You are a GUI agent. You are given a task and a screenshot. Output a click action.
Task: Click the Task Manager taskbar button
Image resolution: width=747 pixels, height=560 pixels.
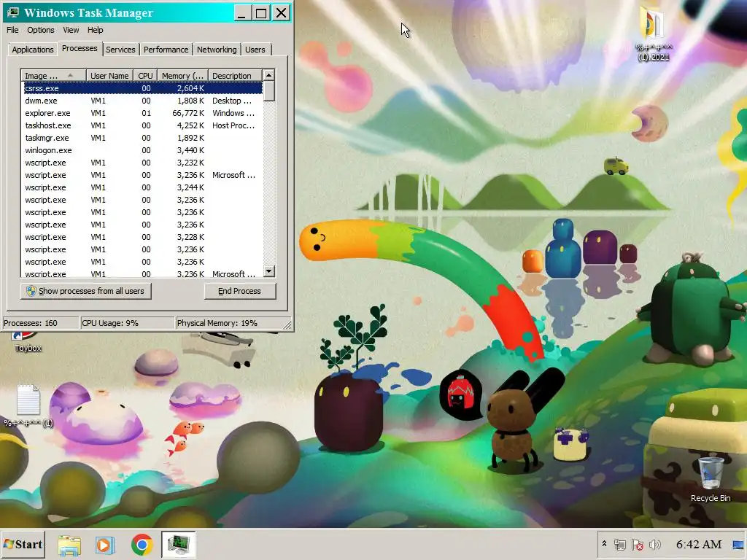(178, 545)
